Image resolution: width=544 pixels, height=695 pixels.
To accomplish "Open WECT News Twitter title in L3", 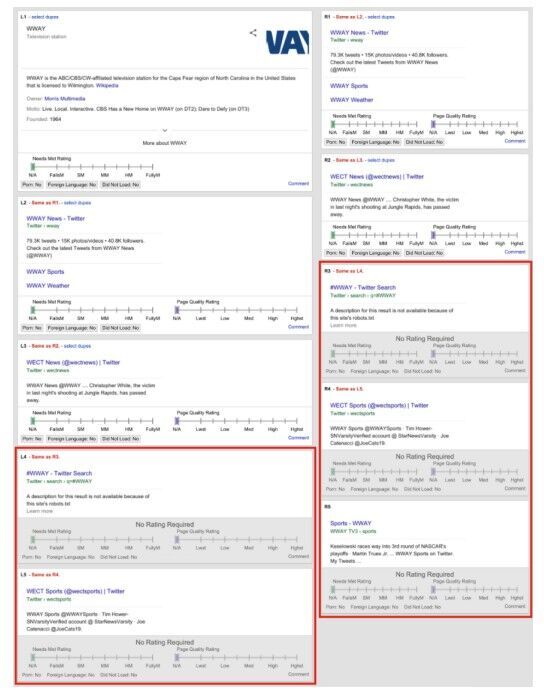I will coord(73,362).
